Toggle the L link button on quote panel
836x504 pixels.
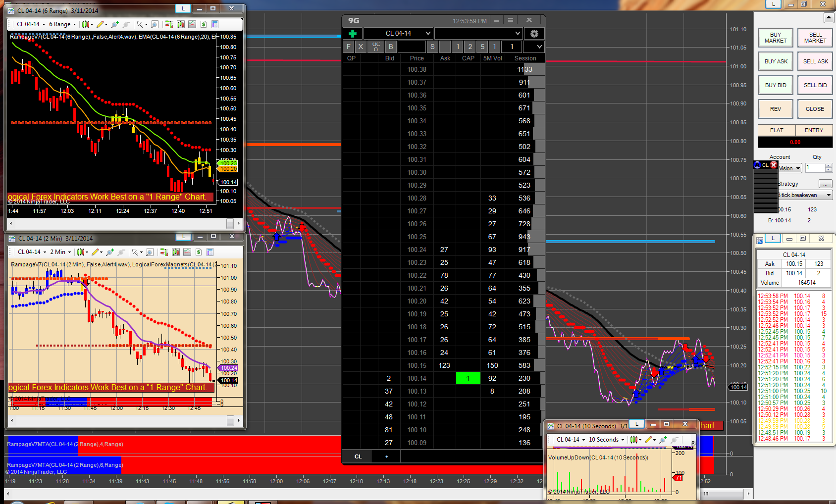pos(773,238)
